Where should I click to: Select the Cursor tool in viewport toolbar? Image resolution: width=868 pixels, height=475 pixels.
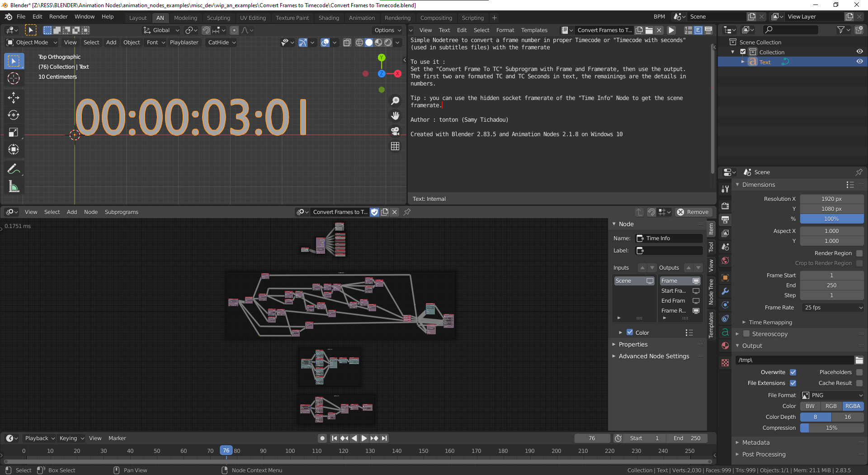pyautogui.click(x=14, y=78)
